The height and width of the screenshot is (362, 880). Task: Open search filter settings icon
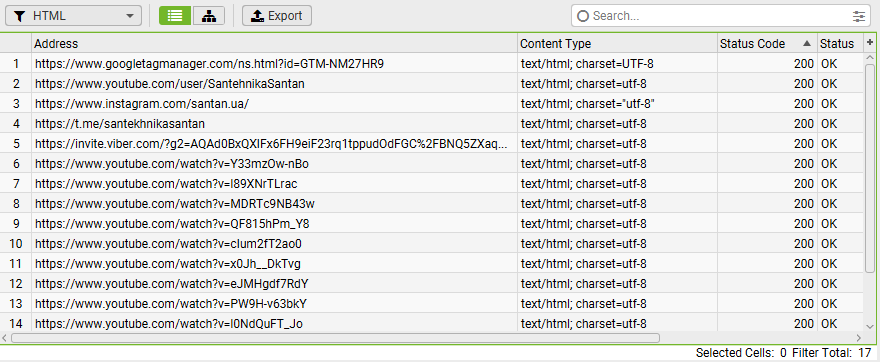[x=859, y=16]
